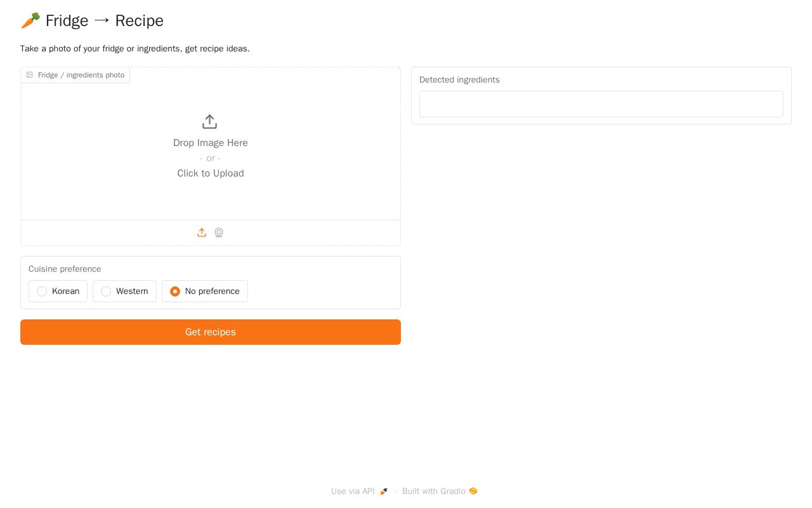Click the 'Click to Upload' text

[x=211, y=173]
